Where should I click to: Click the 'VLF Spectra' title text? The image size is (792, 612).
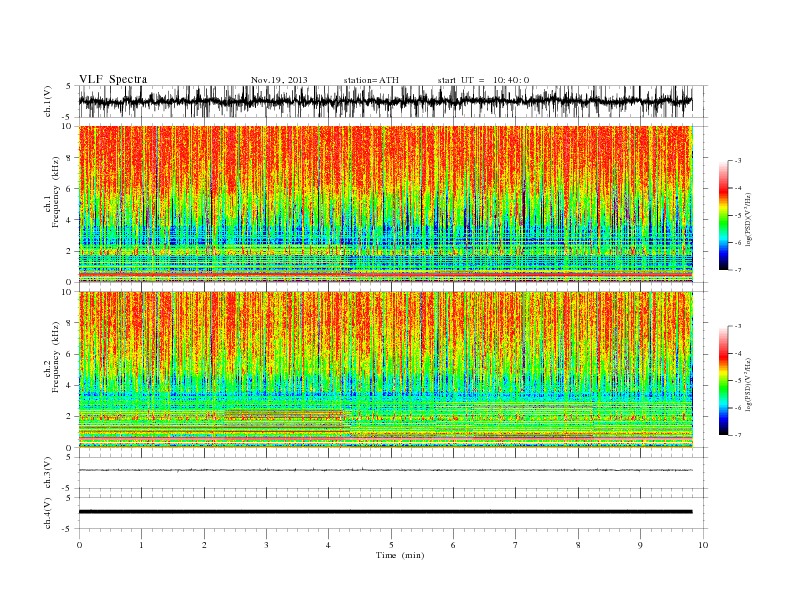tap(113, 79)
